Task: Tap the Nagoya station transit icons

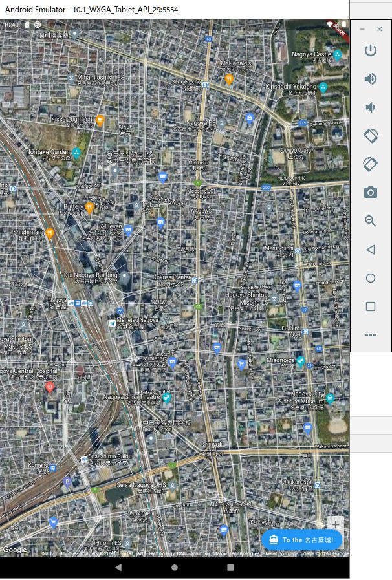Action: (81, 303)
